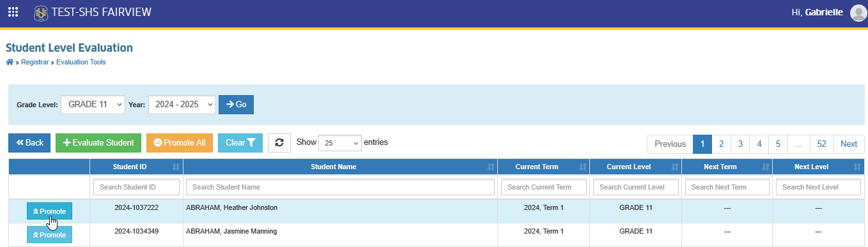Click the Go button
Viewport: 868px width, 247px height.
tap(236, 104)
